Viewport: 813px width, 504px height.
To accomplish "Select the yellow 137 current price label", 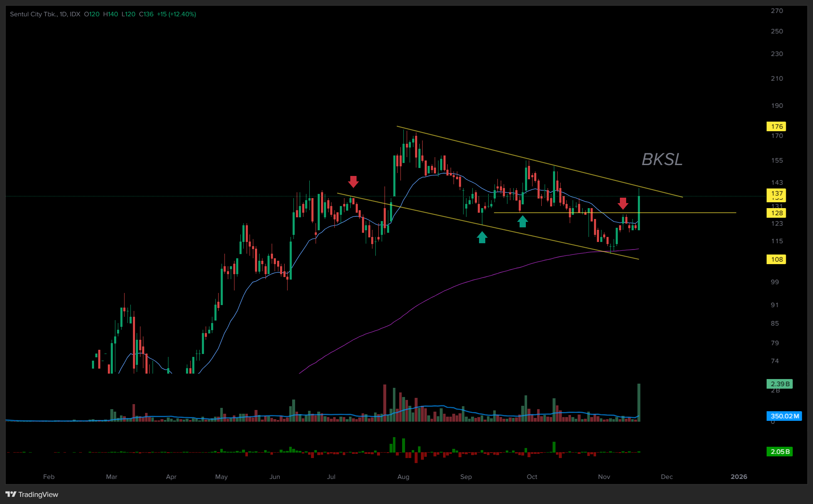I will pyautogui.click(x=776, y=193).
